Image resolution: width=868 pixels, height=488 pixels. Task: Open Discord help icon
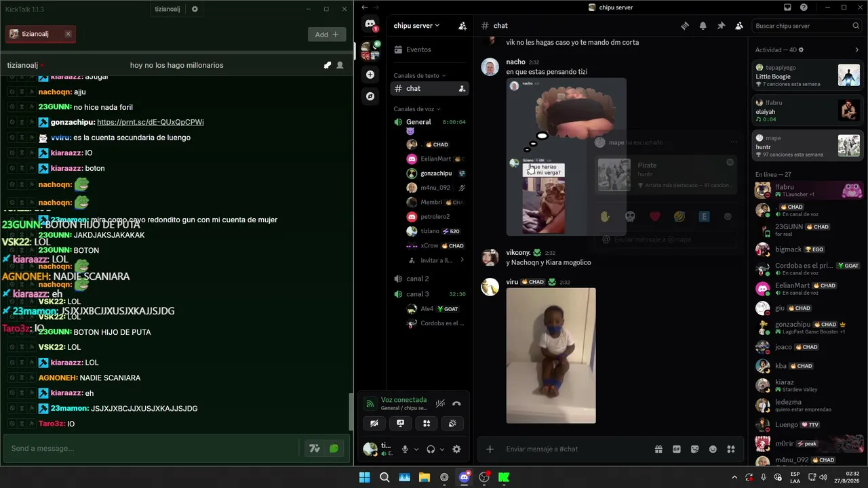tap(804, 7)
